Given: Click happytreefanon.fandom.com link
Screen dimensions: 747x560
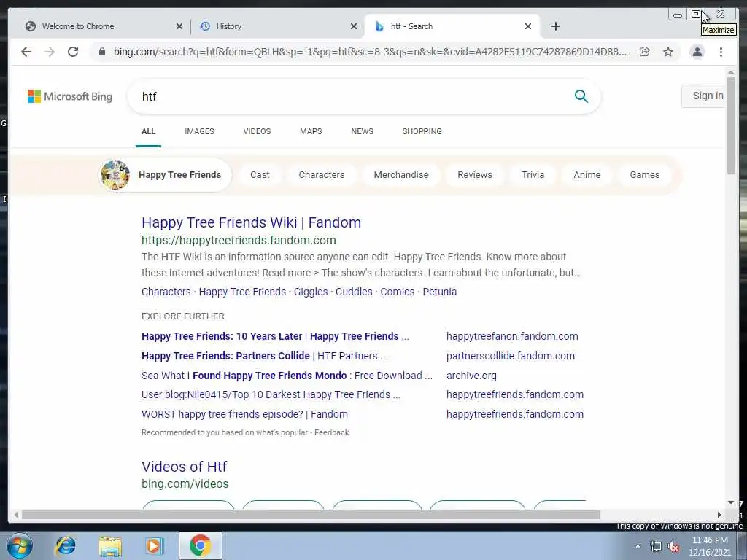Looking at the screenshot, I should [512, 336].
